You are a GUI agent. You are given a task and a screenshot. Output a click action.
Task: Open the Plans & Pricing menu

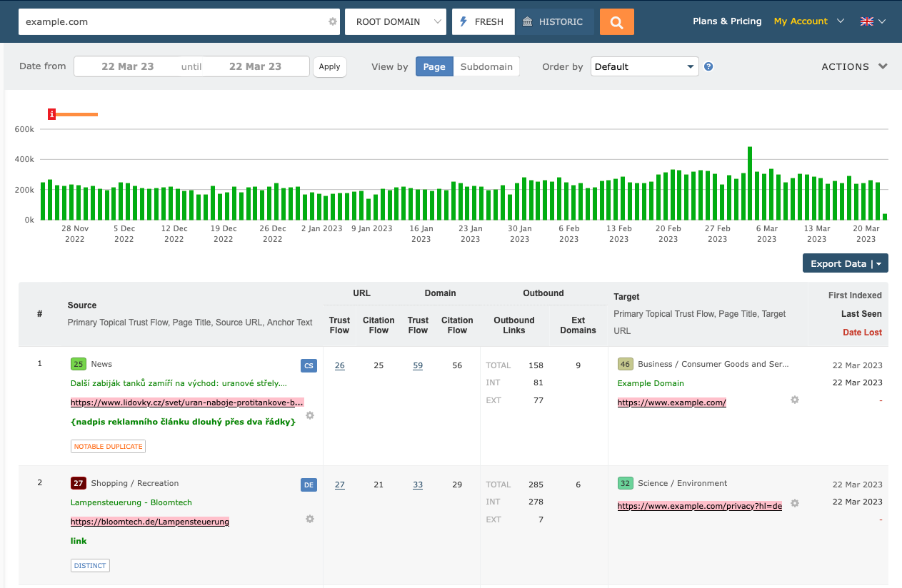(x=727, y=21)
